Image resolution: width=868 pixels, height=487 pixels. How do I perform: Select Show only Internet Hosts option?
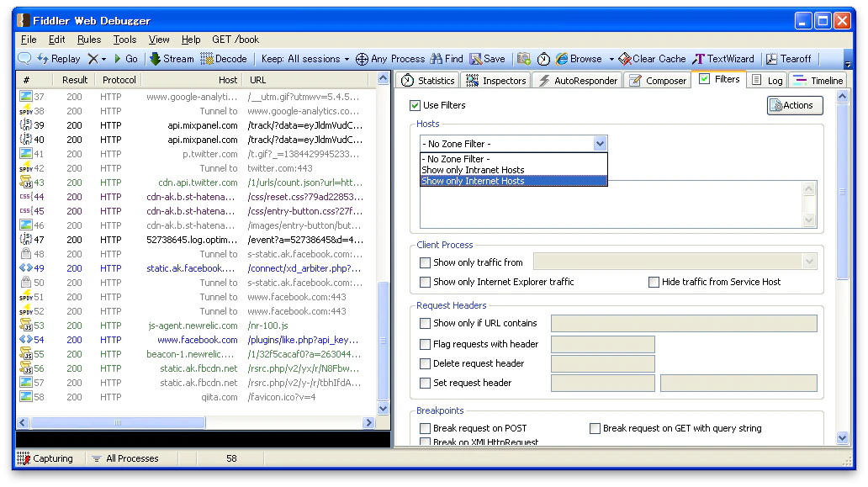(513, 181)
